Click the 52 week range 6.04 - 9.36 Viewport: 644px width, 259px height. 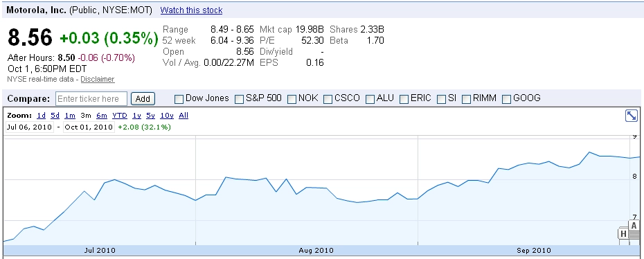[x=232, y=41]
